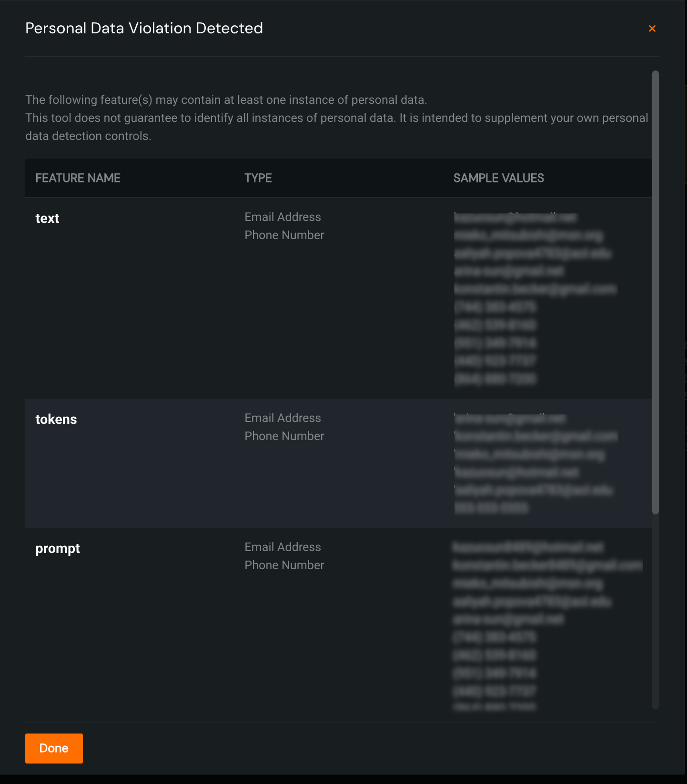Click the TYPE column header
The image size is (687, 784).
(258, 178)
